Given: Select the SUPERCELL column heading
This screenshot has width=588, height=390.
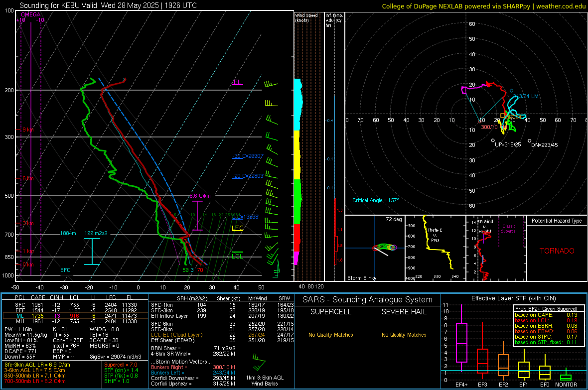Looking at the screenshot, I should click(x=331, y=312).
